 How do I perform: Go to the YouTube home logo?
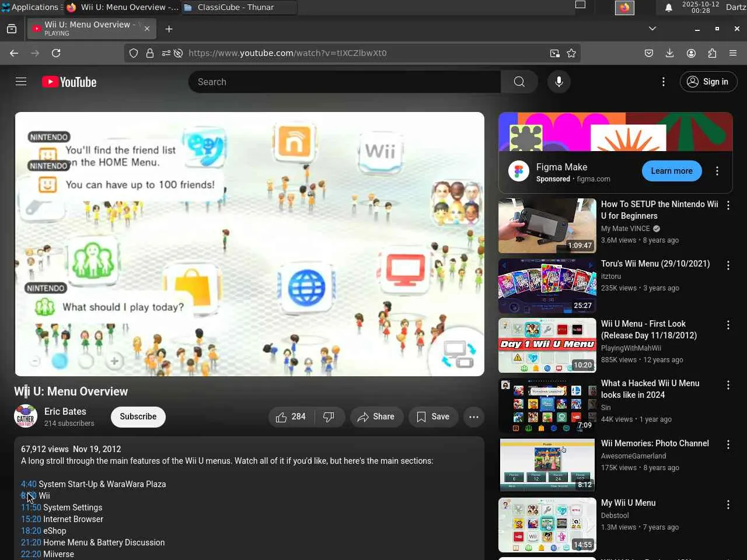pyautogui.click(x=69, y=82)
